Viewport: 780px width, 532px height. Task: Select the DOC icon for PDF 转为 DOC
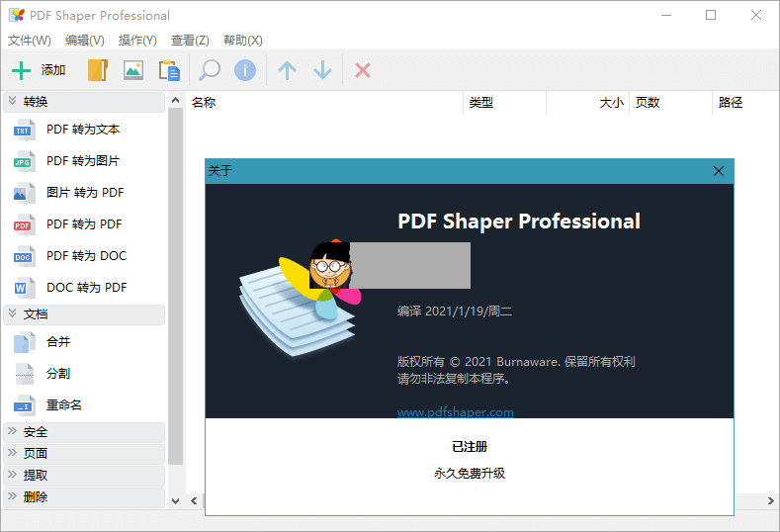pos(24,256)
